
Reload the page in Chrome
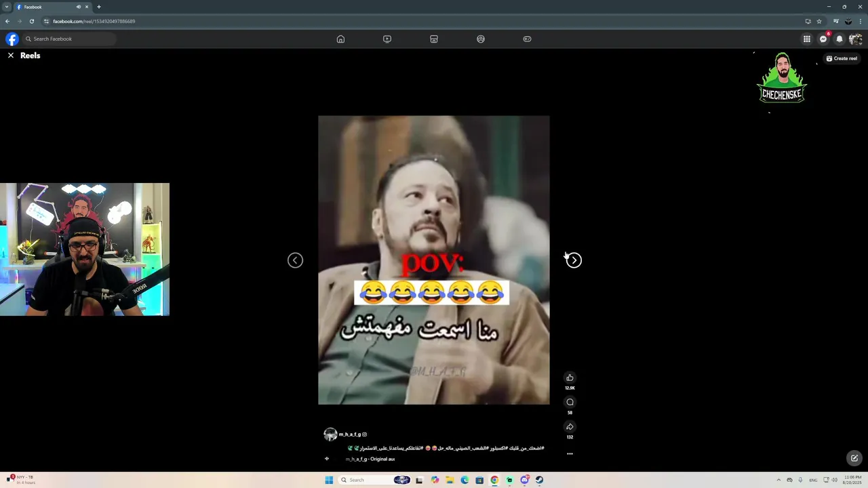pos(31,21)
